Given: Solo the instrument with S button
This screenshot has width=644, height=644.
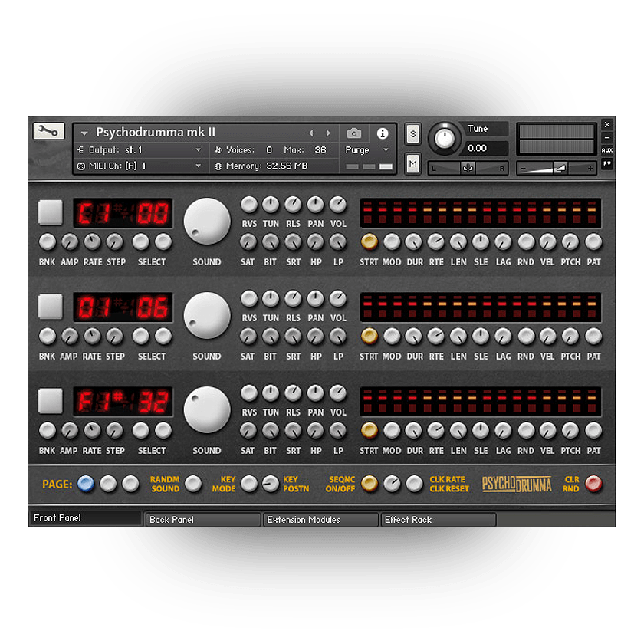Looking at the screenshot, I should click(412, 134).
